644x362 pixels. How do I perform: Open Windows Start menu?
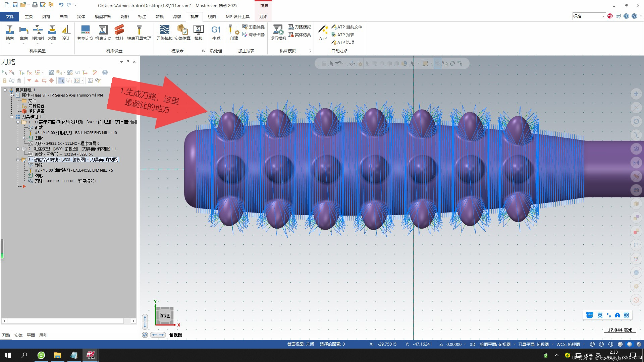[x=8, y=355]
